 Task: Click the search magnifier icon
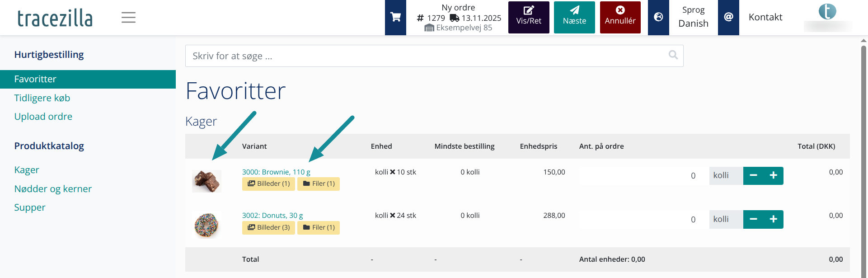[x=673, y=55]
